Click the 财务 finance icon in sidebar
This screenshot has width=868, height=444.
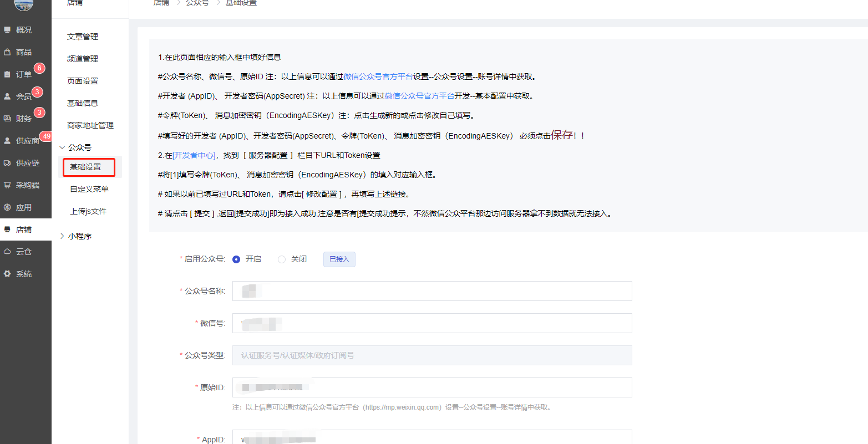pyautogui.click(x=7, y=119)
